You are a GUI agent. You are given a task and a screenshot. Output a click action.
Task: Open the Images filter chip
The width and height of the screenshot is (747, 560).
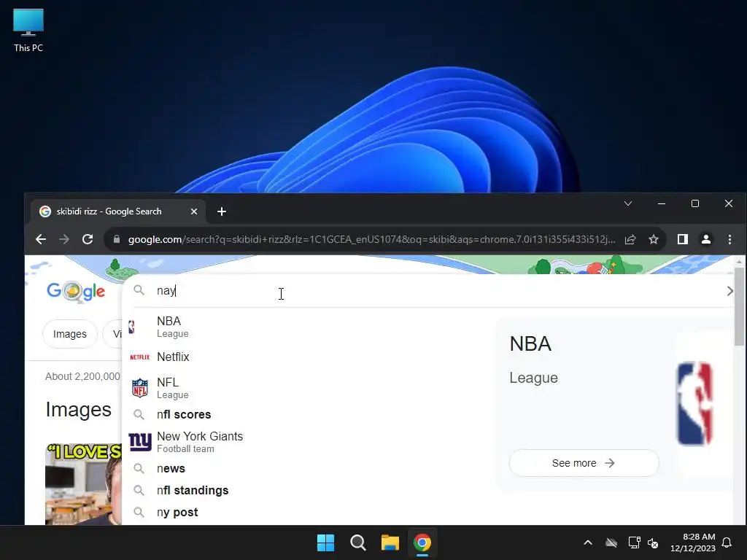69,334
